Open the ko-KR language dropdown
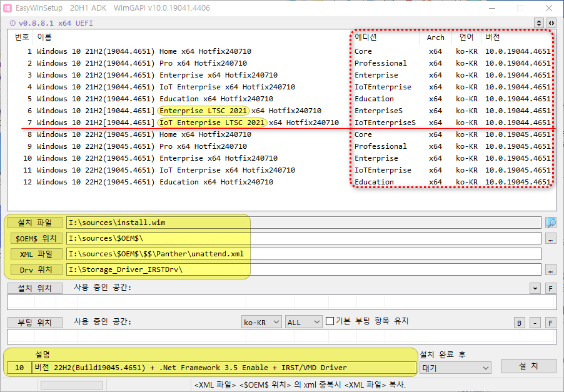Viewport: 564px width, 392px height. point(261,322)
